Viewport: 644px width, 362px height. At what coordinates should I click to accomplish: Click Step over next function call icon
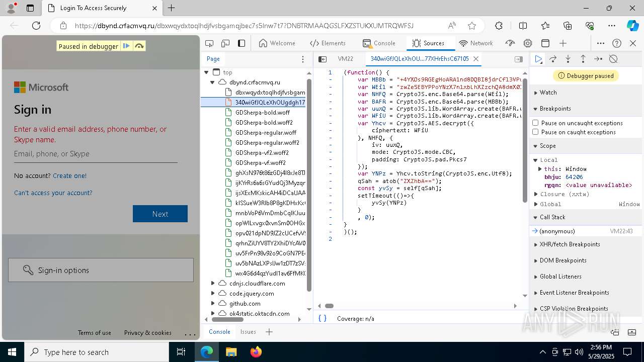(553, 59)
